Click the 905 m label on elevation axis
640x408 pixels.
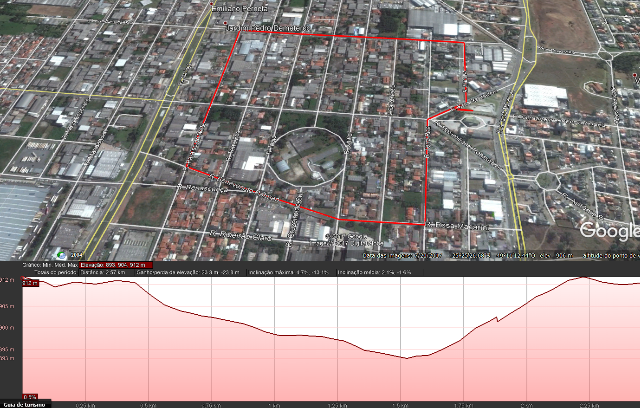pyautogui.click(x=8, y=306)
